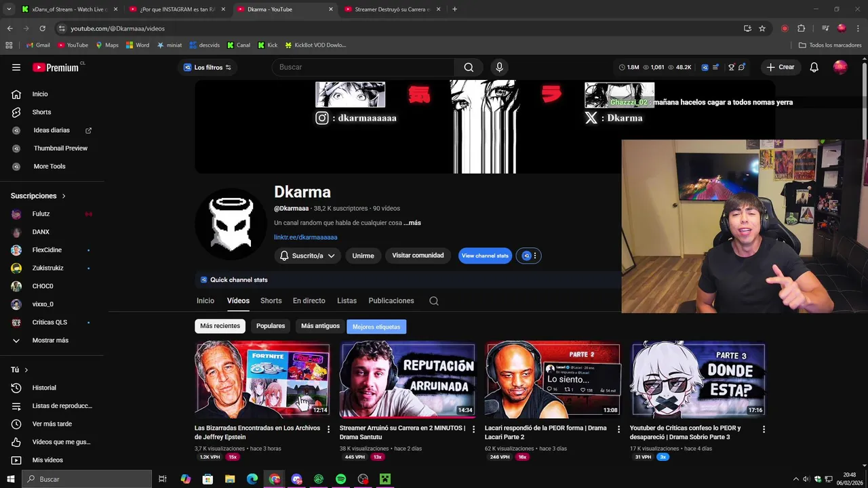868x488 pixels.
Task: Toggle Los filtros vidIQ filter
Action: click(208, 67)
